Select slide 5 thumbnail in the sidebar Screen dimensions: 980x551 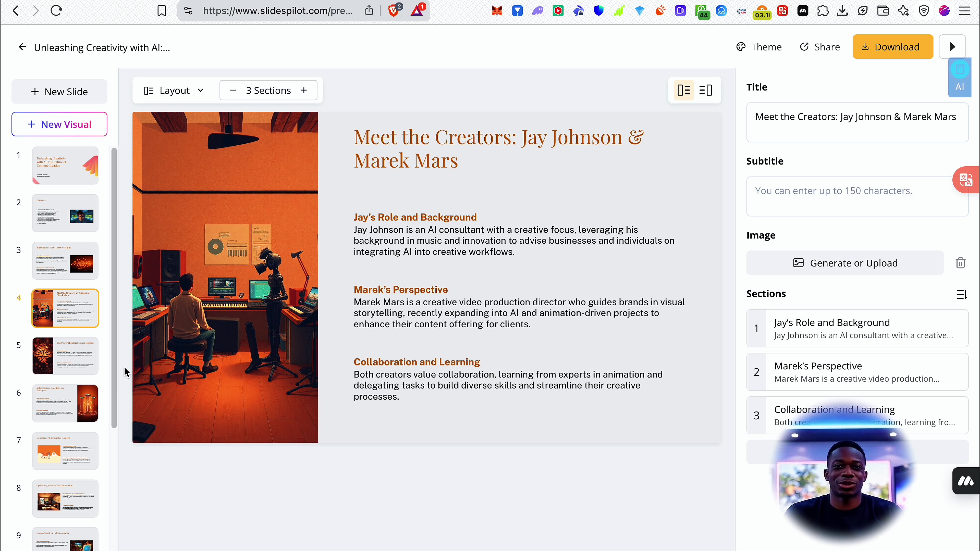pos(65,356)
